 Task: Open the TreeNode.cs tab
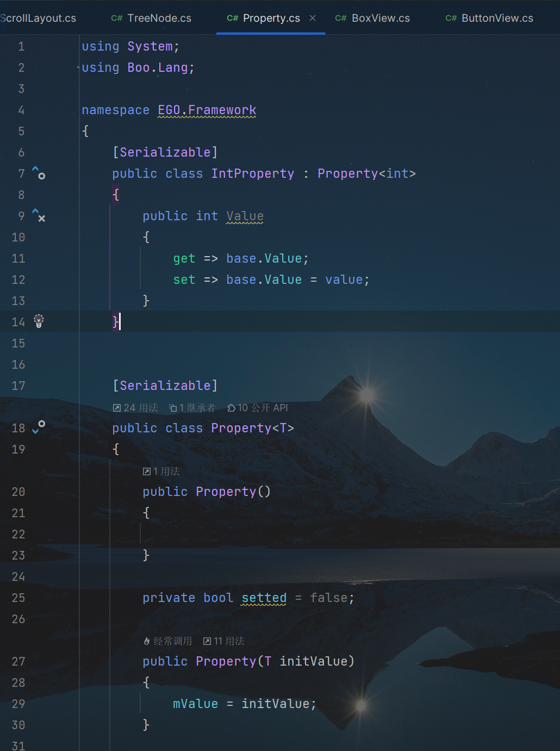point(159,18)
